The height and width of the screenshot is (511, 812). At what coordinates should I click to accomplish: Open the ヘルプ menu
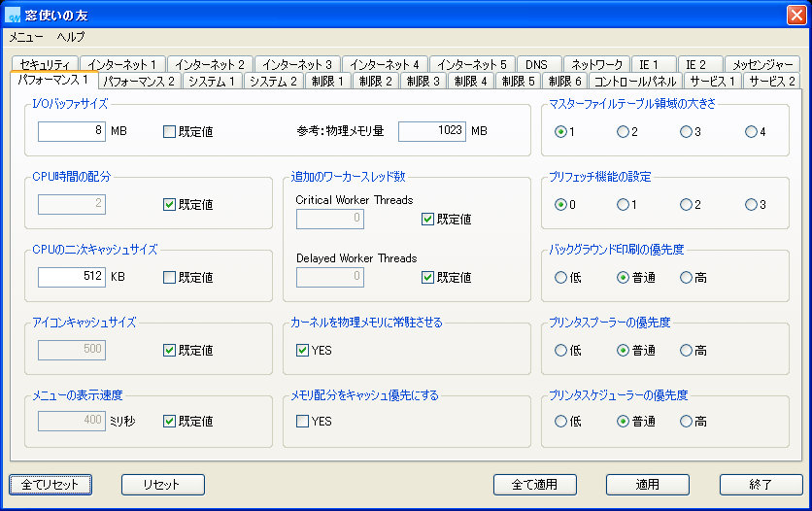(x=71, y=37)
